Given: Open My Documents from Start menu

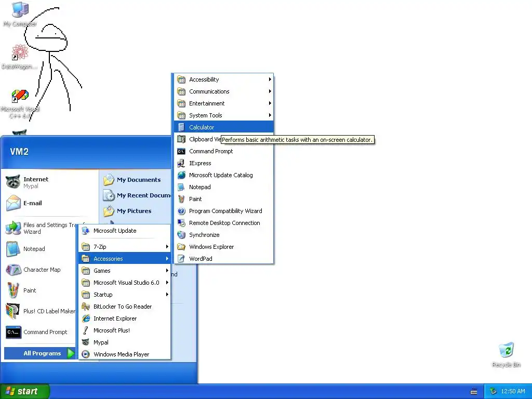Looking at the screenshot, I should point(136,180).
